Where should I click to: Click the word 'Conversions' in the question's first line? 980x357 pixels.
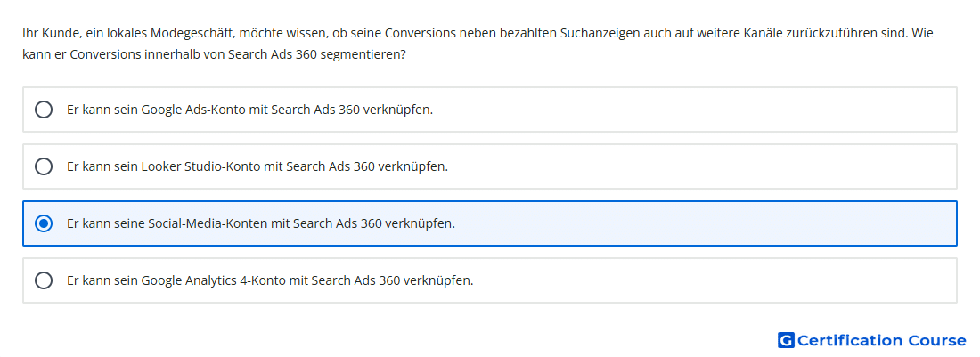tap(420, 33)
